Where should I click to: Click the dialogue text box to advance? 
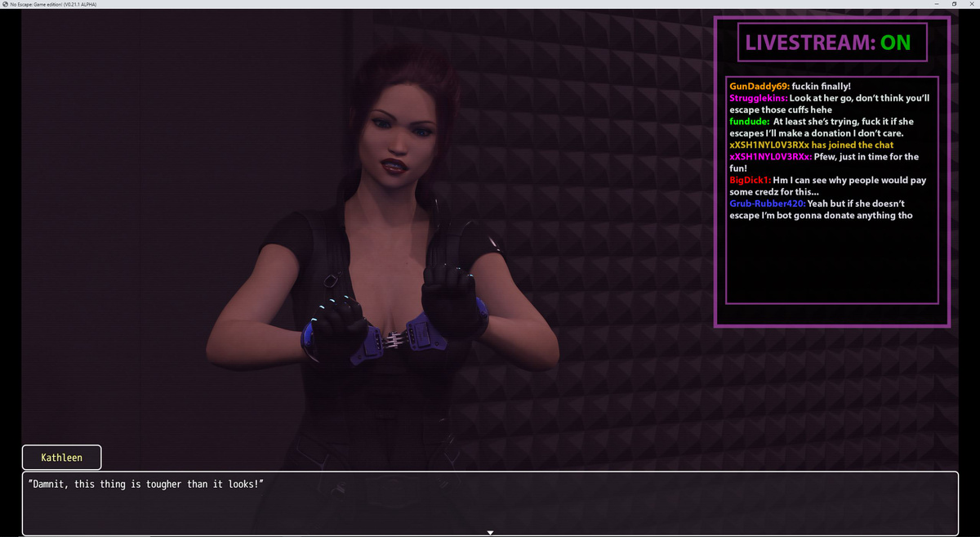coord(490,503)
